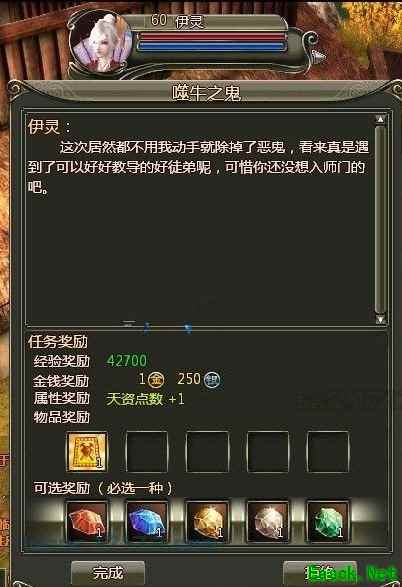Click the silver coin currency icon

(212, 380)
